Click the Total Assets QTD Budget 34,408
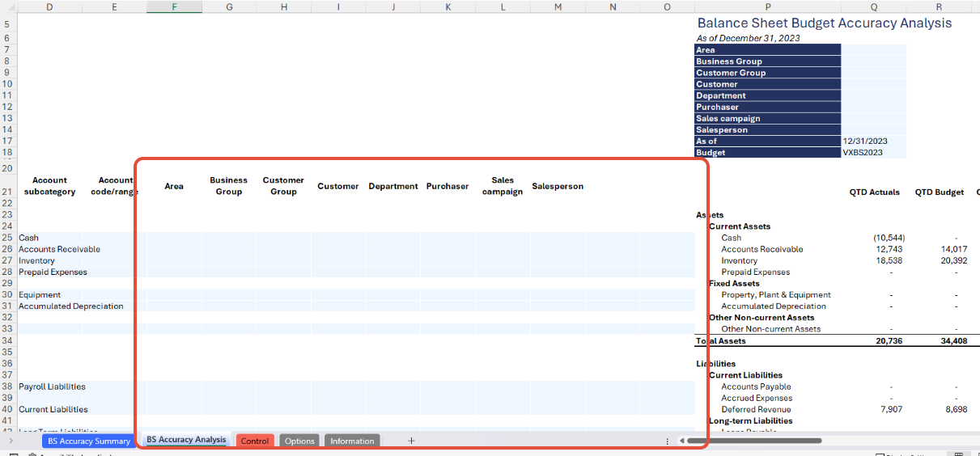The height and width of the screenshot is (456, 980). [x=952, y=341]
